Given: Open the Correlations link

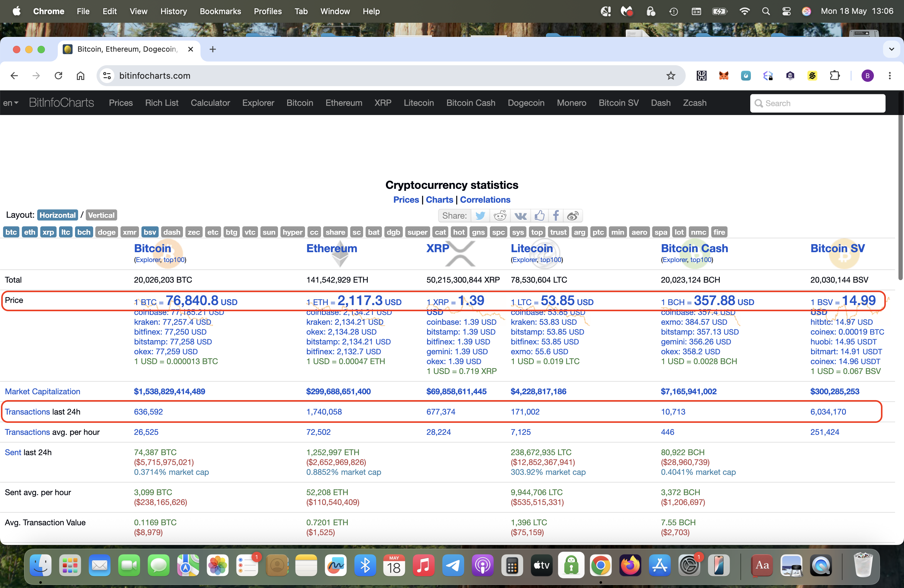Looking at the screenshot, I should 485,200.
